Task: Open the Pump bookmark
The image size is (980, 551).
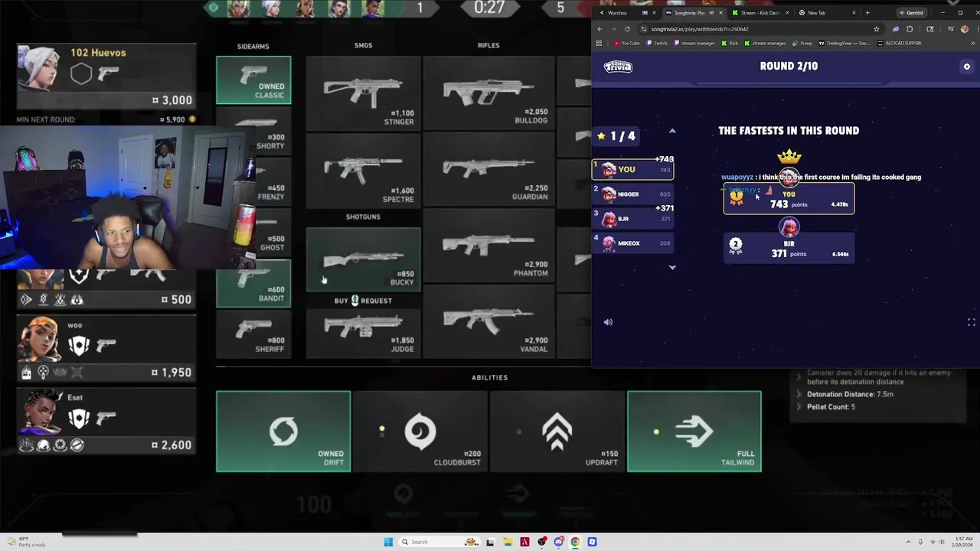Action: (801, 43)
